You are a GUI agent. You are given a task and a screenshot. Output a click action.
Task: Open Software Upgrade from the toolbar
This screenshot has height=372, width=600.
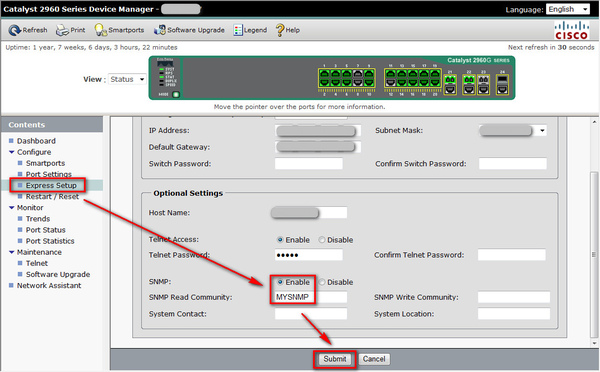click(x=189, y=30)
